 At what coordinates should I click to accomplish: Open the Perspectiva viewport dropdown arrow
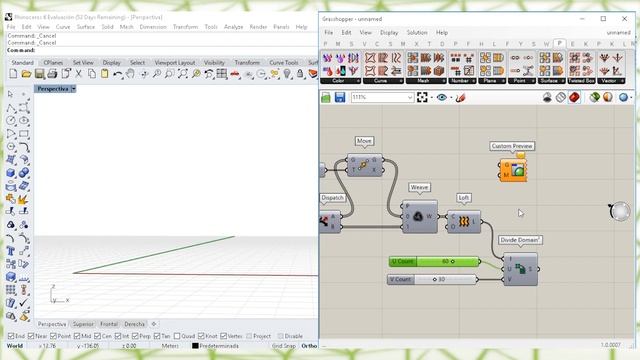73,89
